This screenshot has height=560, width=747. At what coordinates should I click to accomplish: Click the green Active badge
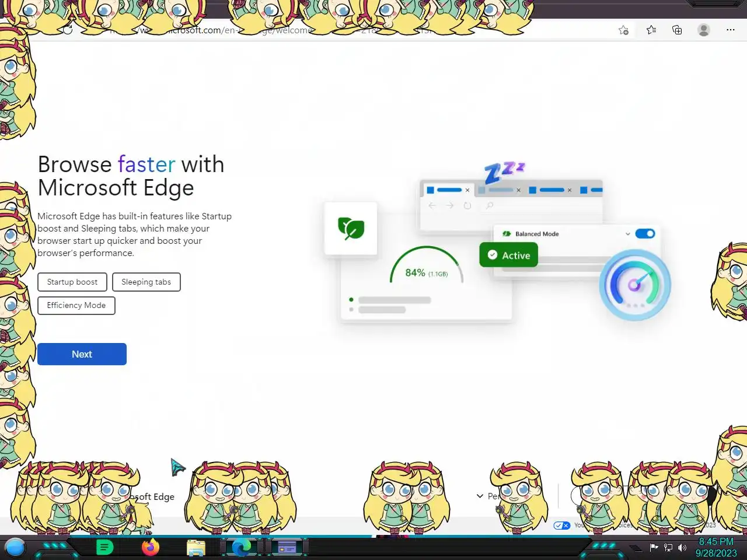pos(509,255)
